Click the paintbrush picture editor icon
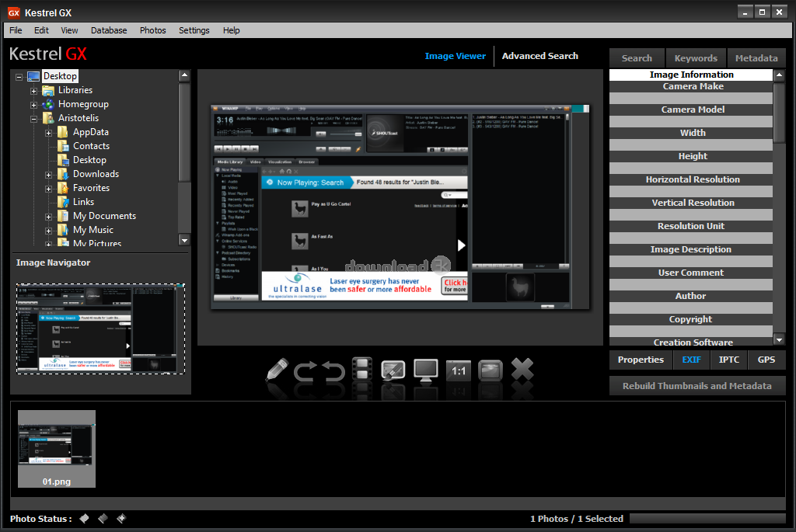Viewport: 796px width, 532px height. point(393,370)
